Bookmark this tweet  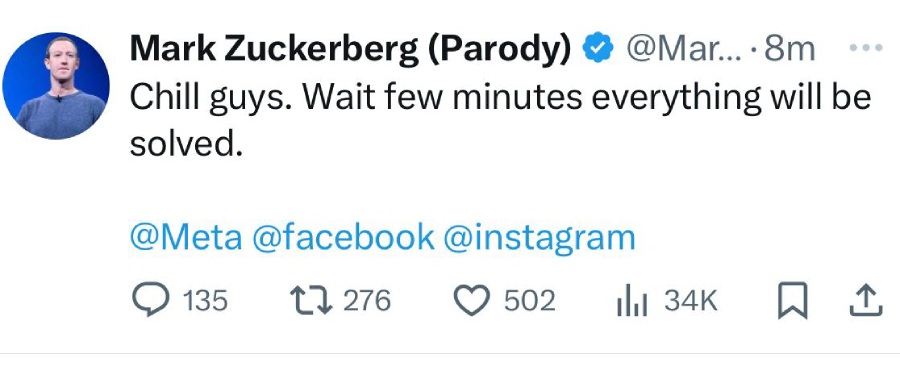[x=793, y=301]
